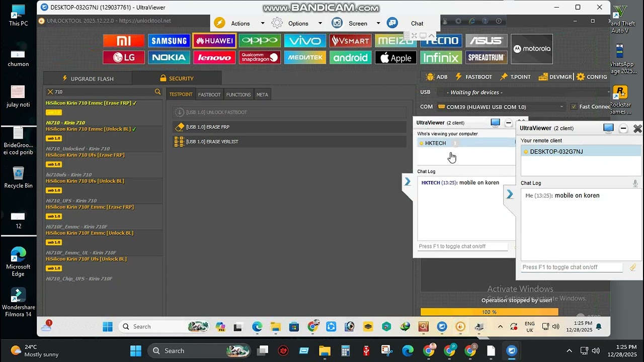
Task: Expand the Actions menu arrow
Action: coord(262,23)
